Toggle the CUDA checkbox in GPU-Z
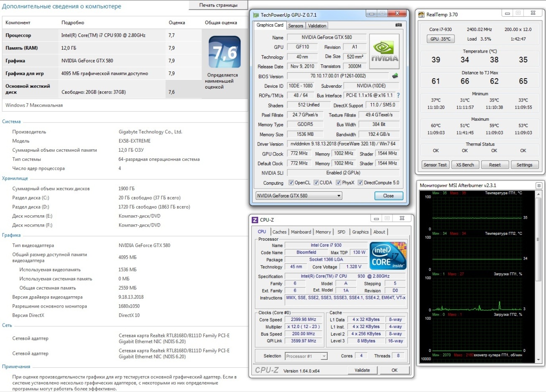Screen dimensions: 546x392 316,183
